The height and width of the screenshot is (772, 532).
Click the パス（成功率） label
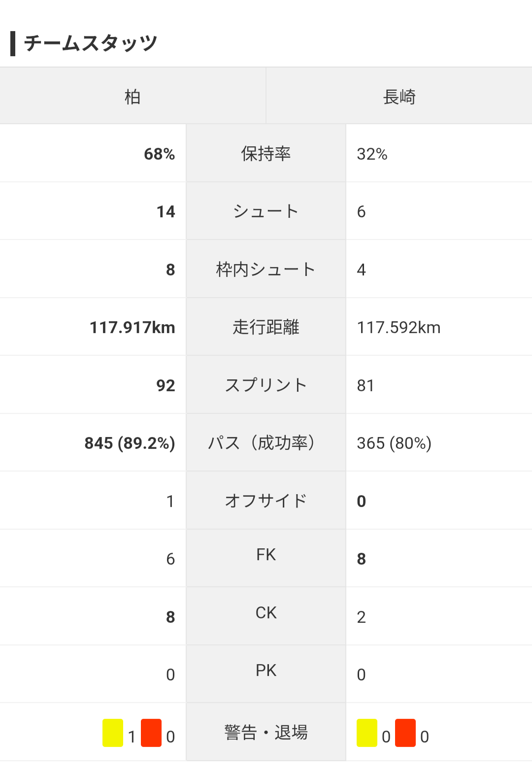[266, 443]
